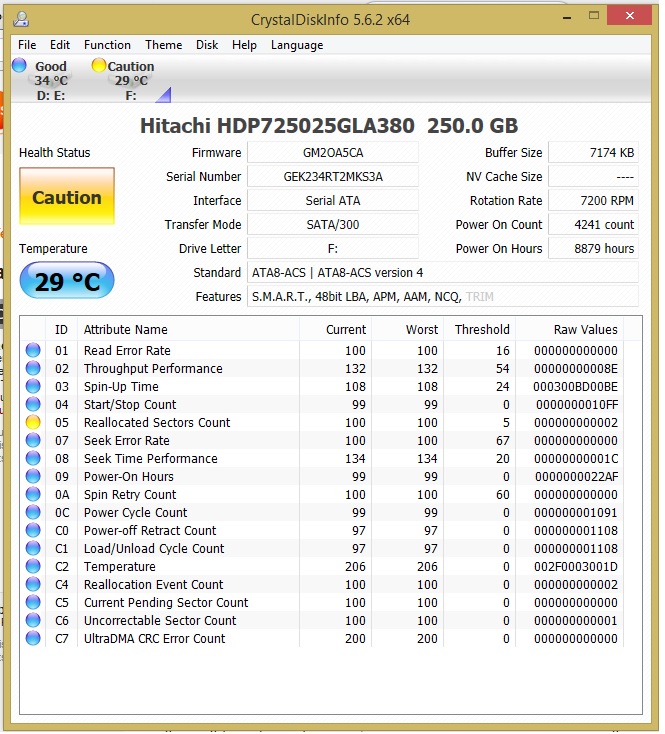
Task: Click the Buffer Size value 7174 KB
Action: pyautogui.click(x=593, y=153)
